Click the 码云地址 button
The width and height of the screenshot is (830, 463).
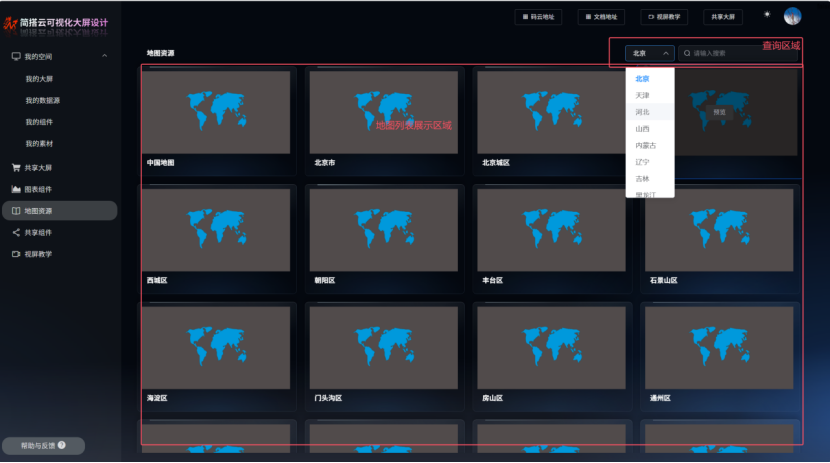pyautogui.click(x=539, y=17)
